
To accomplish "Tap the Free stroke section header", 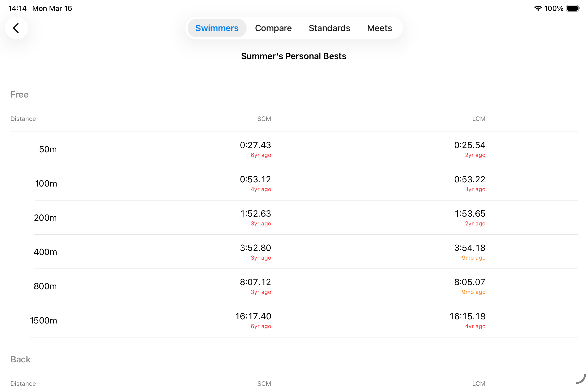I will click(19, 94).
